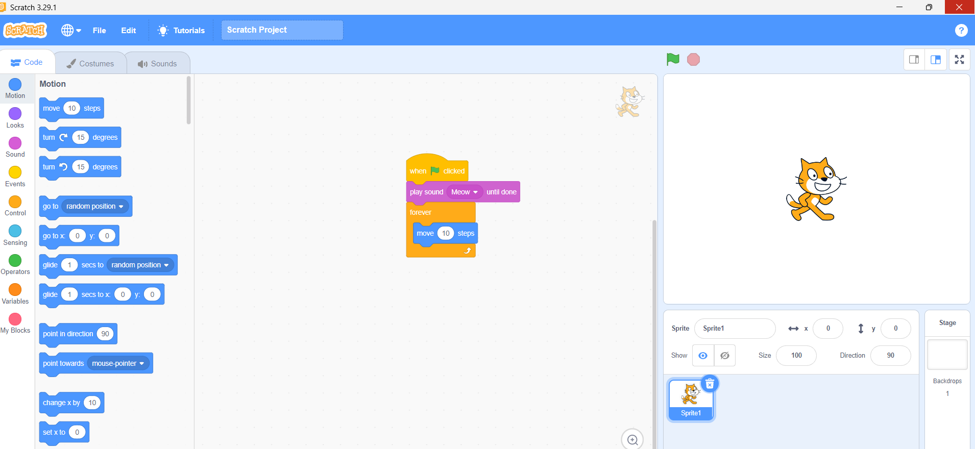This screenshot has width=975, height=449.
Task: Select the Sensing block category
Action: pyautogui.click(x=16, y=235)
